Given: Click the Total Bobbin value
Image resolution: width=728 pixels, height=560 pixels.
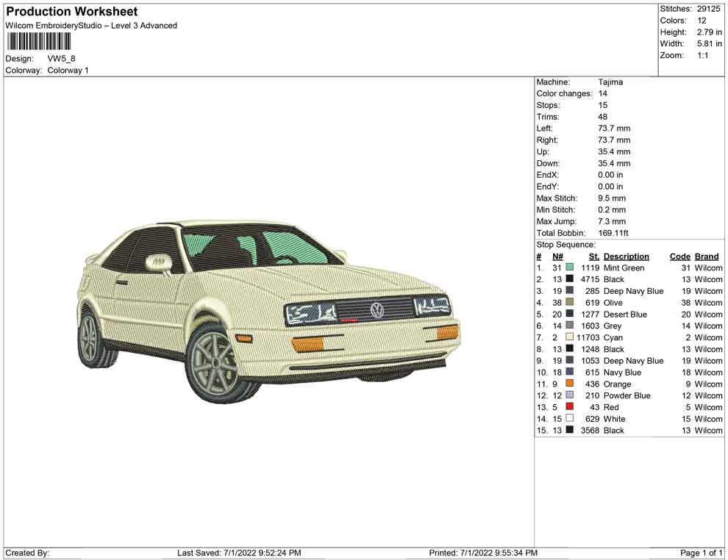Looking at the screenshot, I should (x=613, y=233).
